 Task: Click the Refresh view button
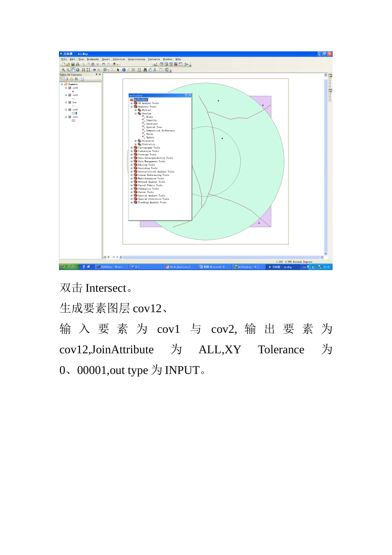tap(113, 257)
